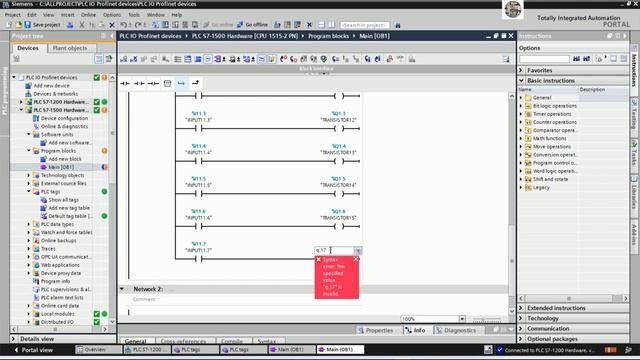Select the INPUT1.7 contact label

click(x=198, y=251)
